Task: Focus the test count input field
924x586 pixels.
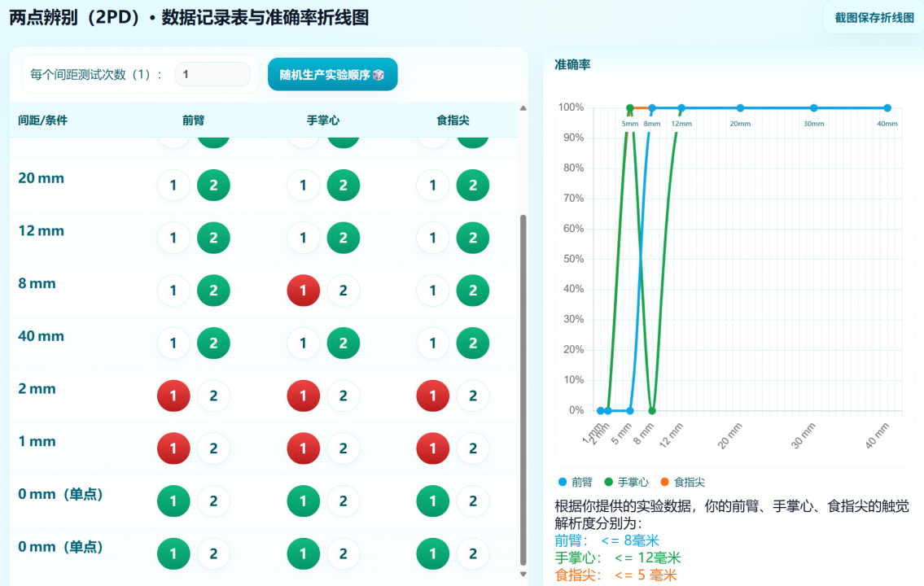Action: pyautogui.click(x=212, y=74)
